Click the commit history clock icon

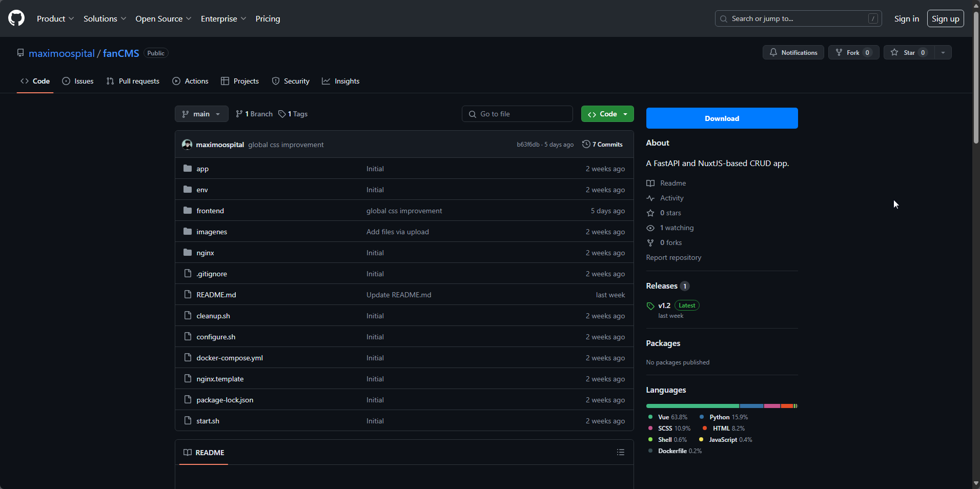(x=586, y=145)
